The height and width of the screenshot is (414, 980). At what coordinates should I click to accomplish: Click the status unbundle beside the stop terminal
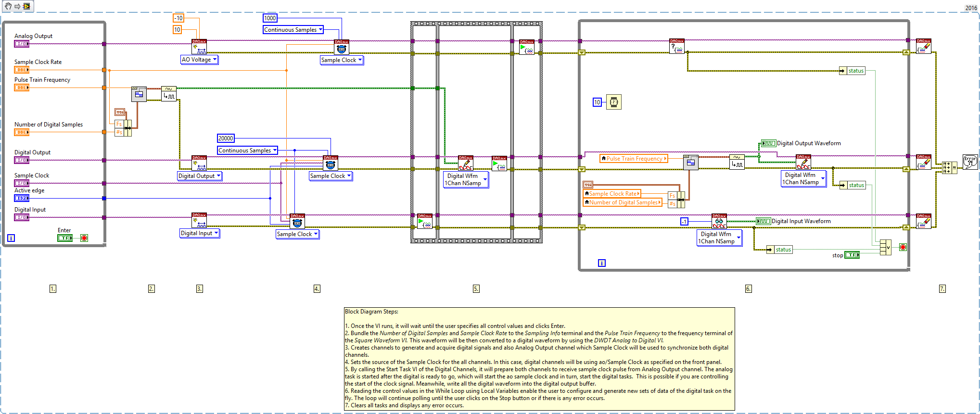(x=780, y=250)
